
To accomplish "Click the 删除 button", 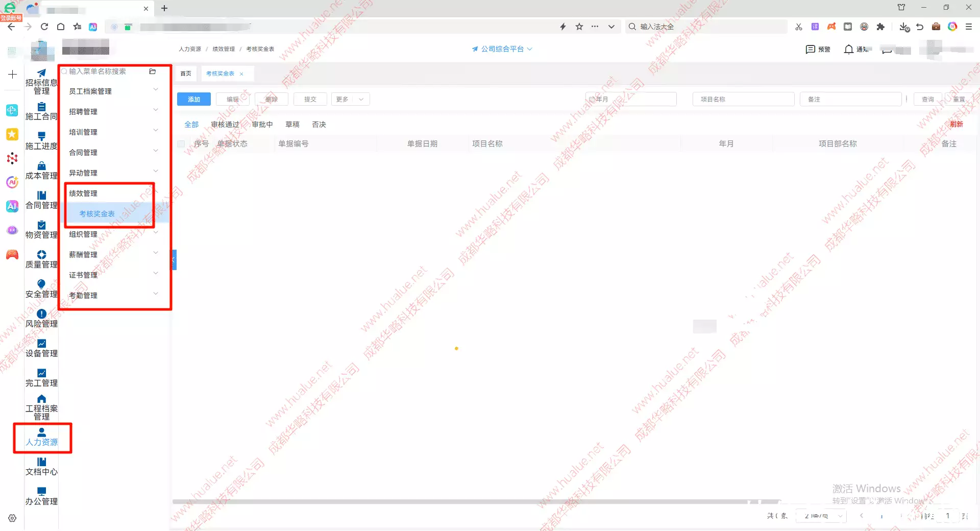I will click(x=272, y=99).
